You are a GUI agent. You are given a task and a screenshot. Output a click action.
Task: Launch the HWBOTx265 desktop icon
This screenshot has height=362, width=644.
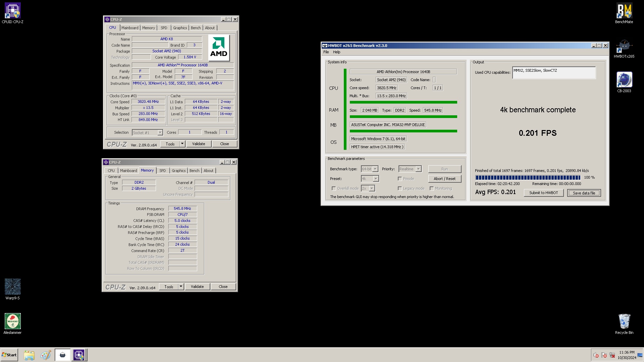tap(624, 48)
